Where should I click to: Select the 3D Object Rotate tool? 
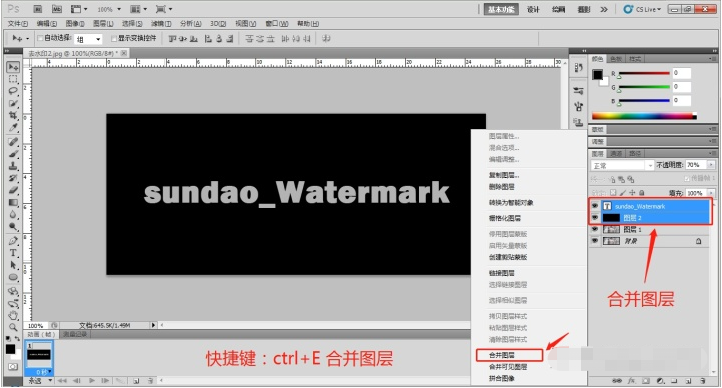click(x=13, y=291)
